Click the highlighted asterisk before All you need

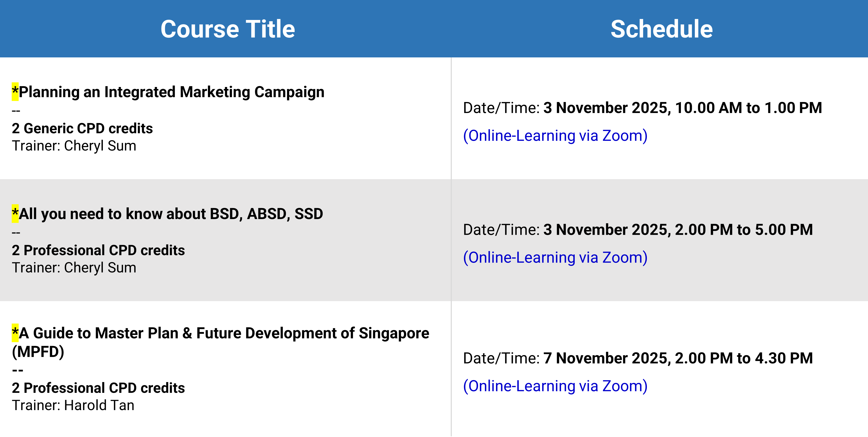[15, 213]
